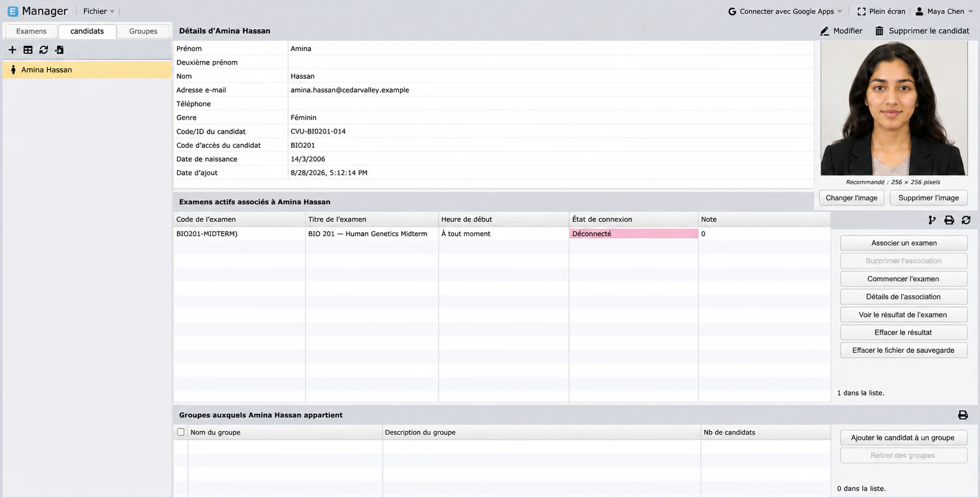The width and height of the screenshot is (980, 498).
Task: Click Ajouter le candidat à un groupe
Action: [904, 437]
